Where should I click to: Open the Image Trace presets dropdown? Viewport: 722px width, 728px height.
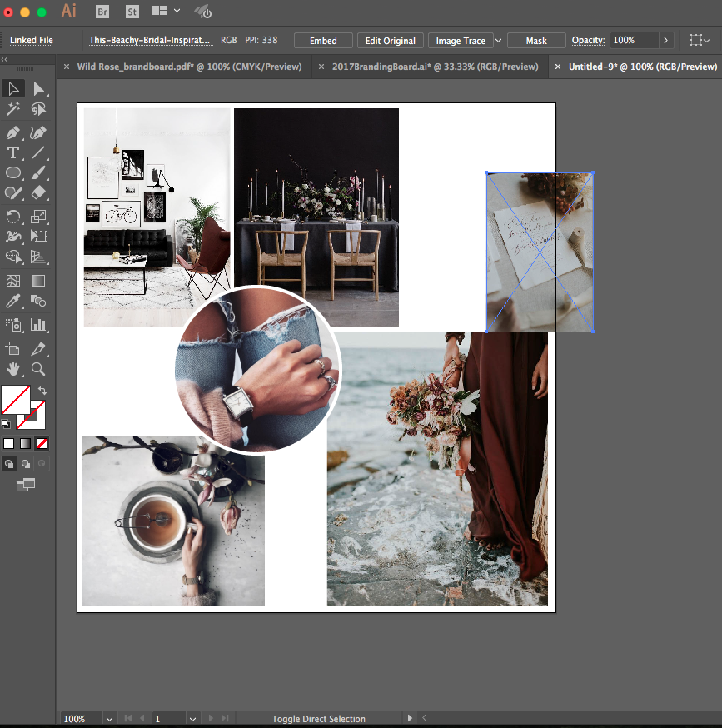click(498, 41)
